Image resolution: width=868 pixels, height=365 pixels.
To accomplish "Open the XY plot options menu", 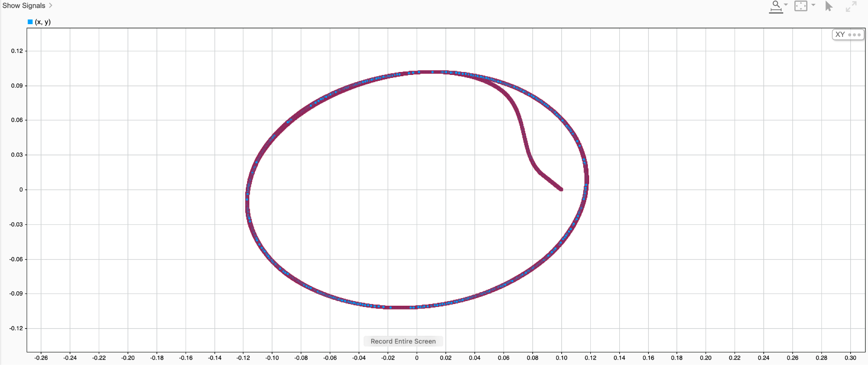I will point(848,35).
